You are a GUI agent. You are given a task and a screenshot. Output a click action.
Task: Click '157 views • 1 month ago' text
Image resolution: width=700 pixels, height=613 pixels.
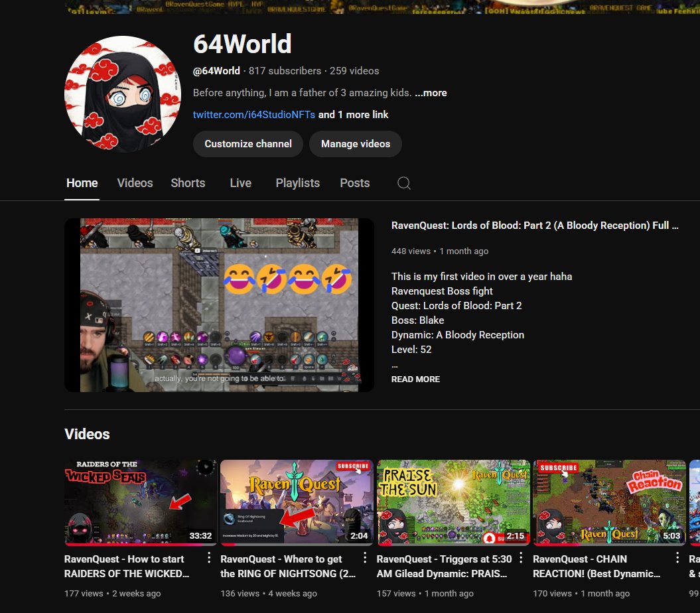(425, 593)
